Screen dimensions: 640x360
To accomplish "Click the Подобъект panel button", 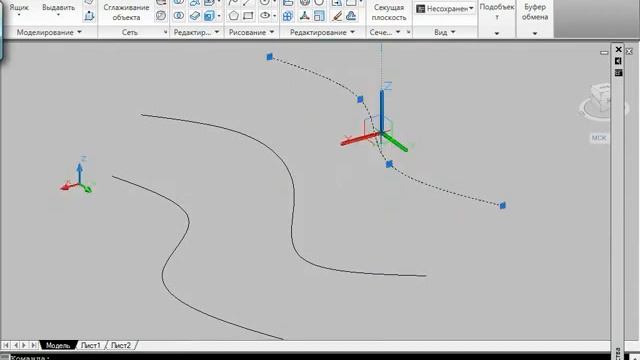I will (x=497, y=12).
